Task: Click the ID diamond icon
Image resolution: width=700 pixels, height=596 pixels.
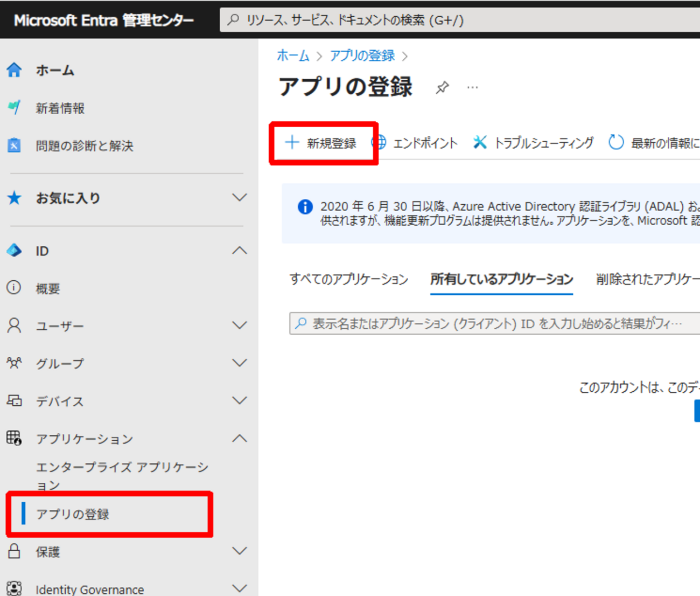Action: point(14,251)
